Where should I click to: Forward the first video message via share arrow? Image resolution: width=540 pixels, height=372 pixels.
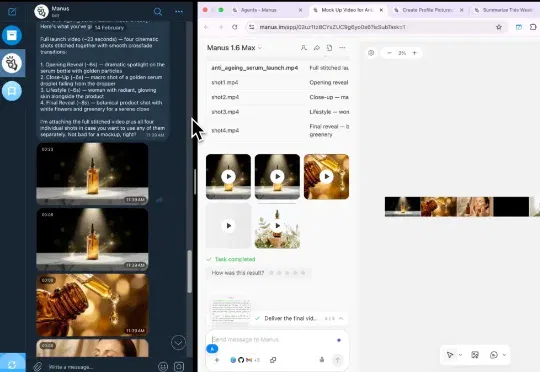tap(159, 200)
